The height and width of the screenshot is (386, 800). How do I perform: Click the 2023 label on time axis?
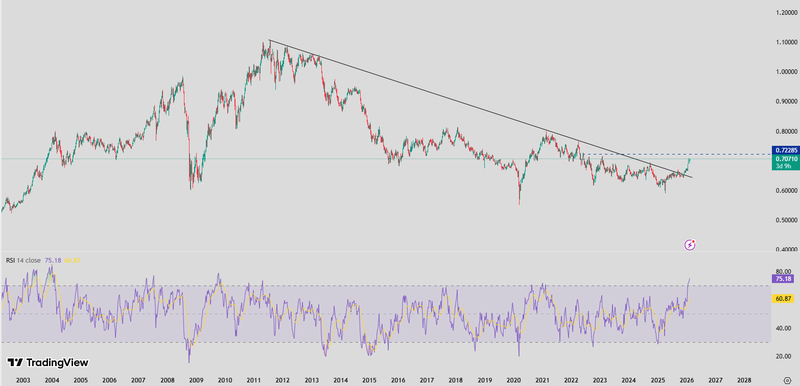pyautogui.click(x=601, y=380)
